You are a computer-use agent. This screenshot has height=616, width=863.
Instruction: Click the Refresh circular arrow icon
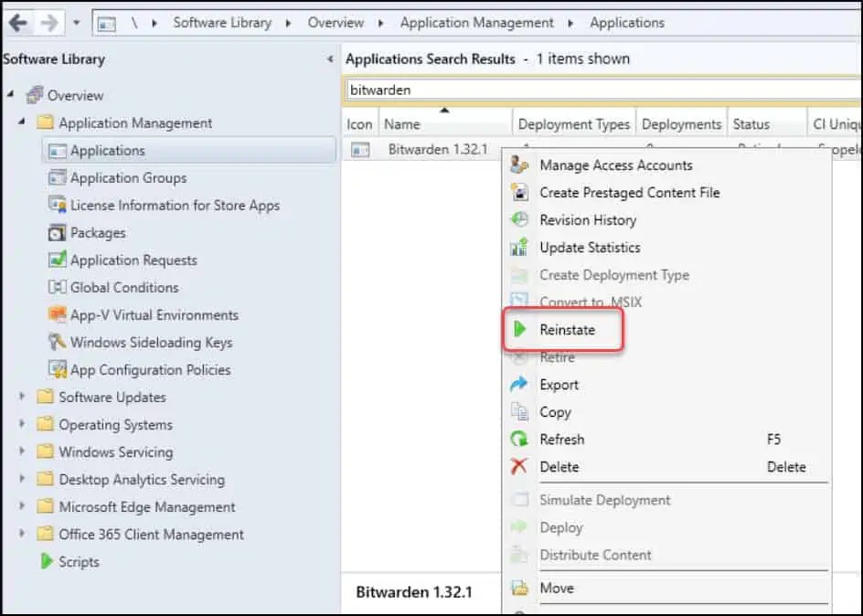pos(521,440)
